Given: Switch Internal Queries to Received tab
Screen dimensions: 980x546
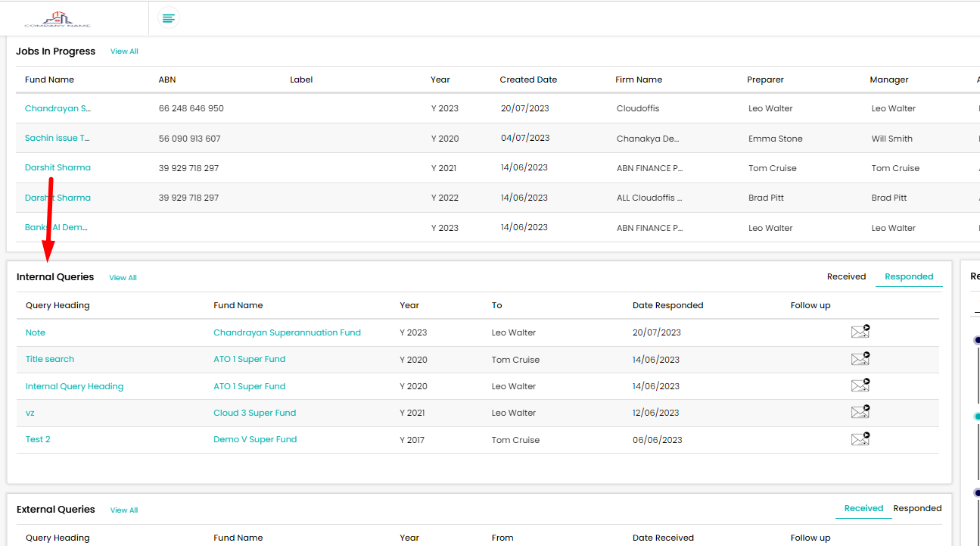Looking at the screenshot, I should (x=846, y=276).
